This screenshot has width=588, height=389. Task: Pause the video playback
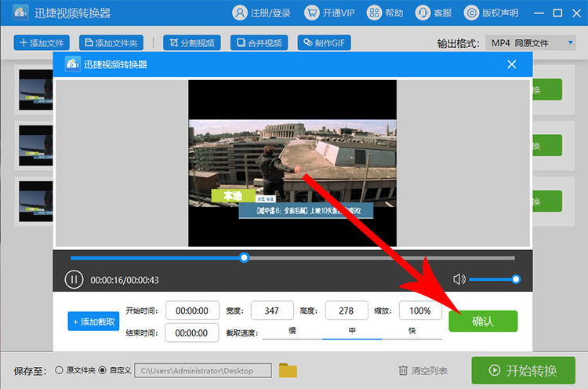(x=74, y=280)
